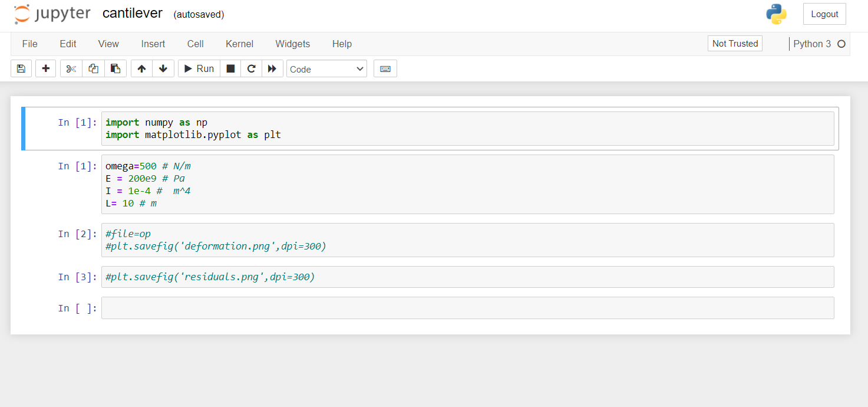
Task: Paste cells below icon
Action: point(115,68)
